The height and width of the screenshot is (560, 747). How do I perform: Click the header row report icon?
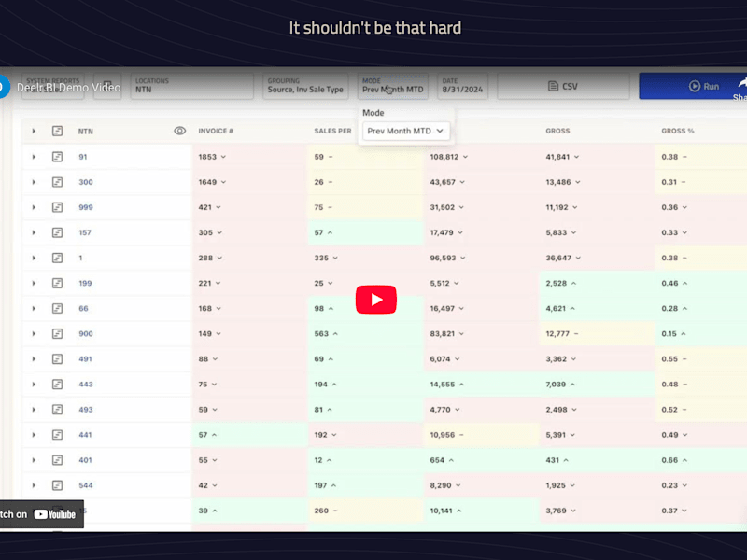(x=57, y=131)
